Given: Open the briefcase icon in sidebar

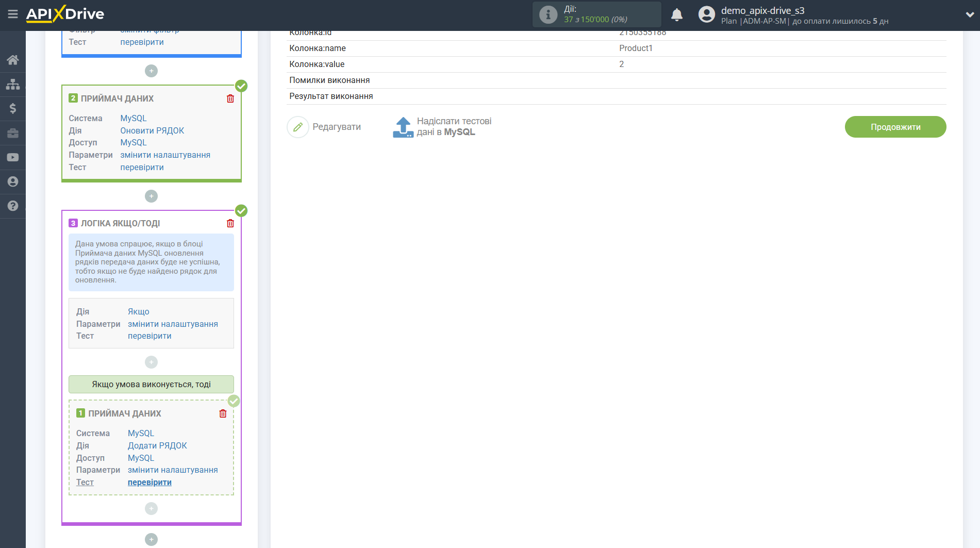Looking at the screenshot, I should click(13, 133).
